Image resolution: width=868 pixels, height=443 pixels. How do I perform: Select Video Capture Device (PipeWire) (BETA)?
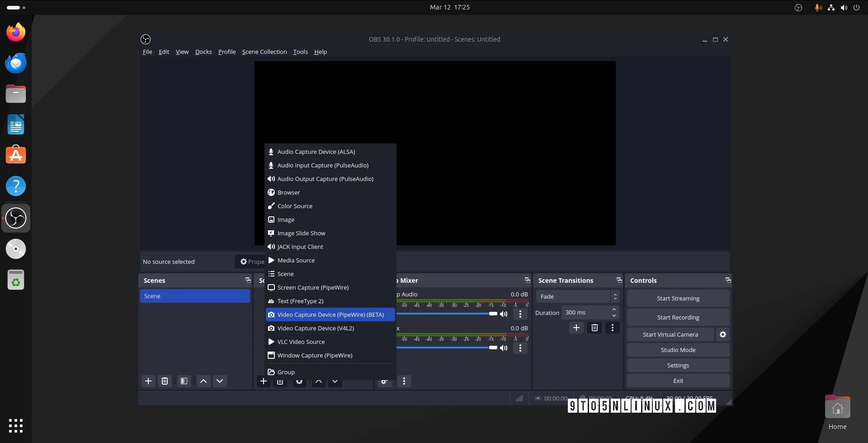(x=330, y=314)
